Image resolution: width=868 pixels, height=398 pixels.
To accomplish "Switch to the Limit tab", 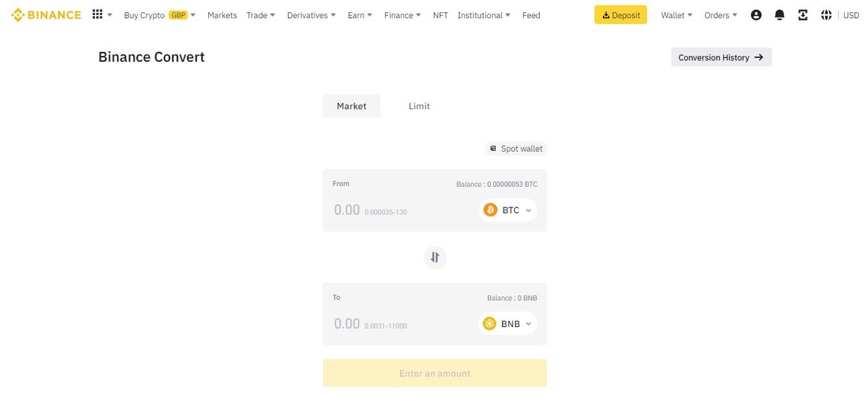I will [x=419, y=106].
